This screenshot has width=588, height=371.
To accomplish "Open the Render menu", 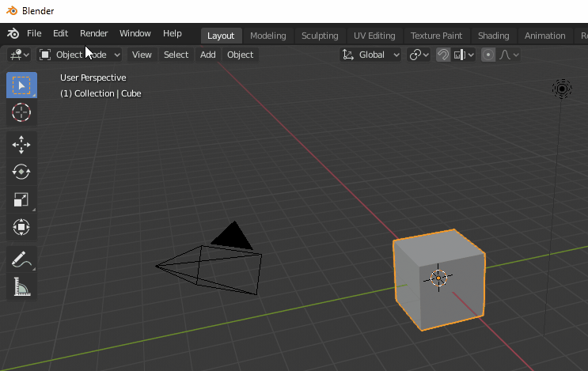I will pos(93,33).
